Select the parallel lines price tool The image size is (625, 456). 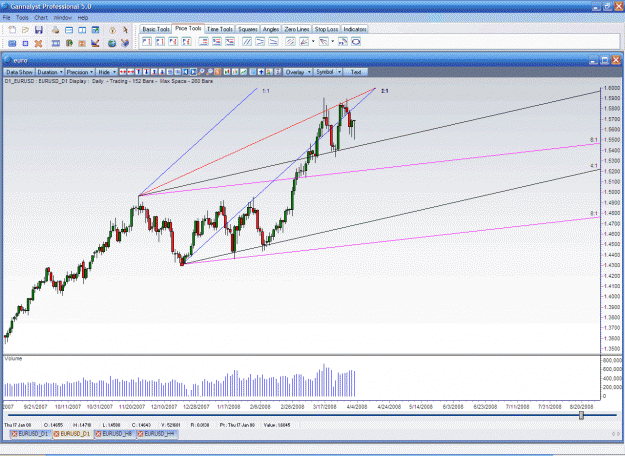(247, 42)
